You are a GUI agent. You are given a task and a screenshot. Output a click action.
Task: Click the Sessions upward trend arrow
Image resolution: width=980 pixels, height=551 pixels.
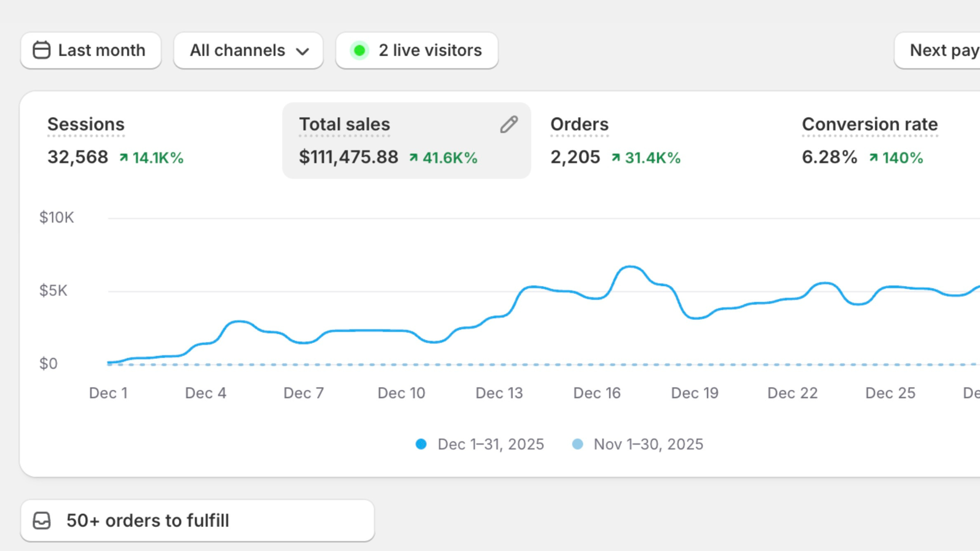[124, 158]
